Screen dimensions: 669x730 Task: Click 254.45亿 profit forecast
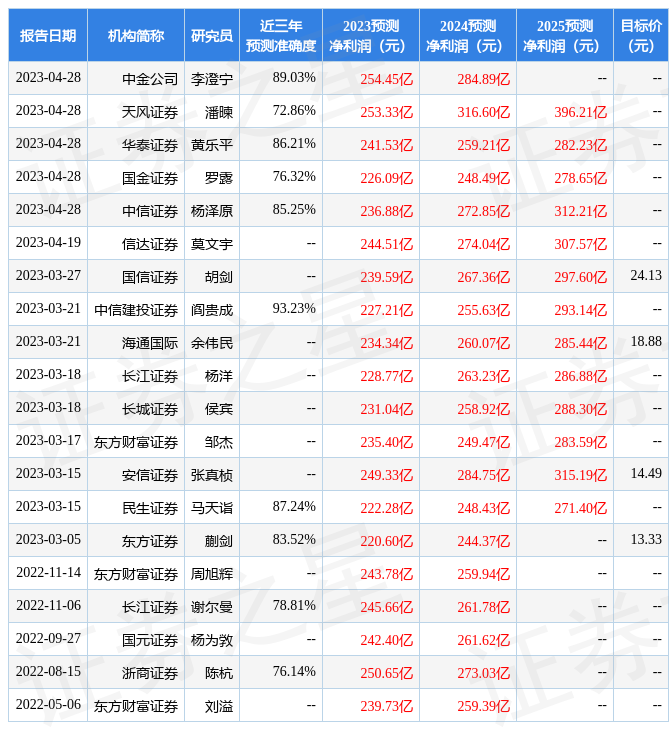click(x=386, y=79)
